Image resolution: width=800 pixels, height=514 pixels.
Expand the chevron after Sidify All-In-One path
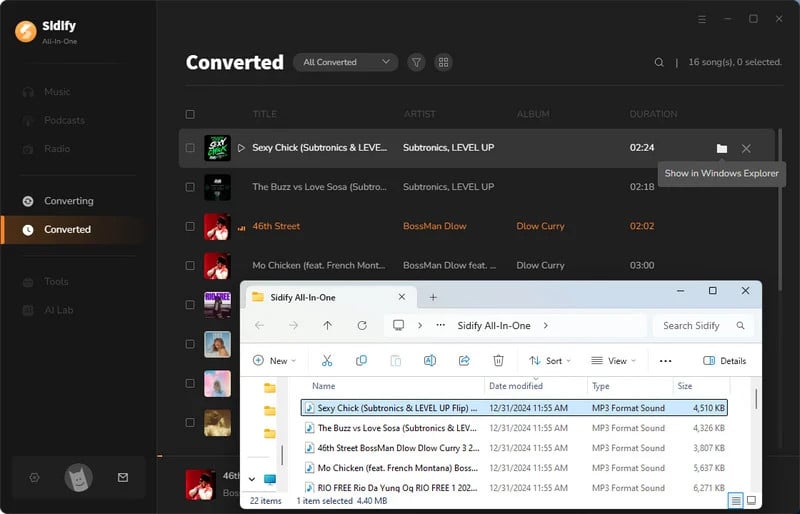tap(545, 326)
